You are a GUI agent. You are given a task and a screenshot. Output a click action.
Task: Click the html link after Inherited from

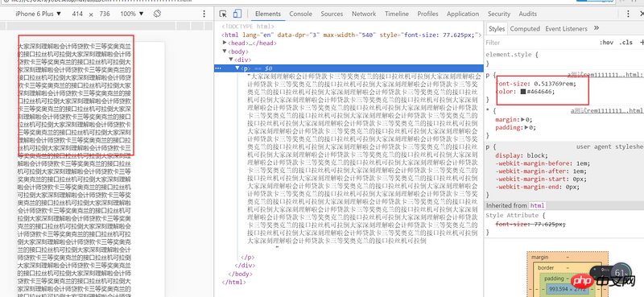(537, 205)
